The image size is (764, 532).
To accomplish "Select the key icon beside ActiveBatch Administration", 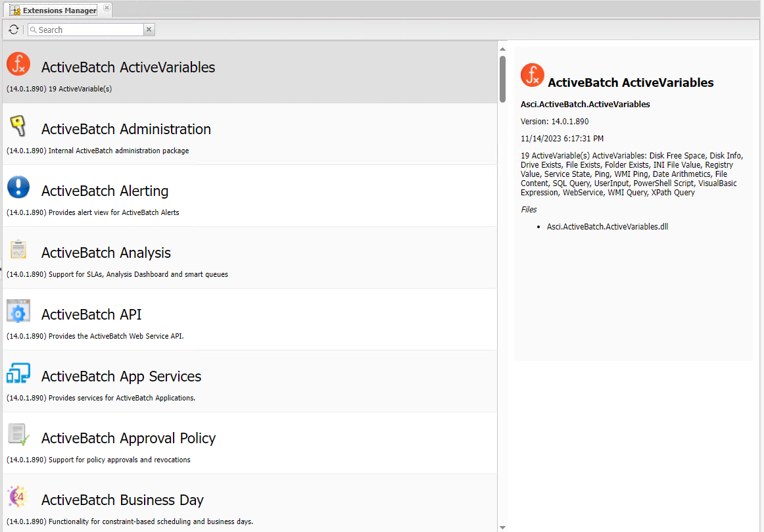I will coord(18,127).
